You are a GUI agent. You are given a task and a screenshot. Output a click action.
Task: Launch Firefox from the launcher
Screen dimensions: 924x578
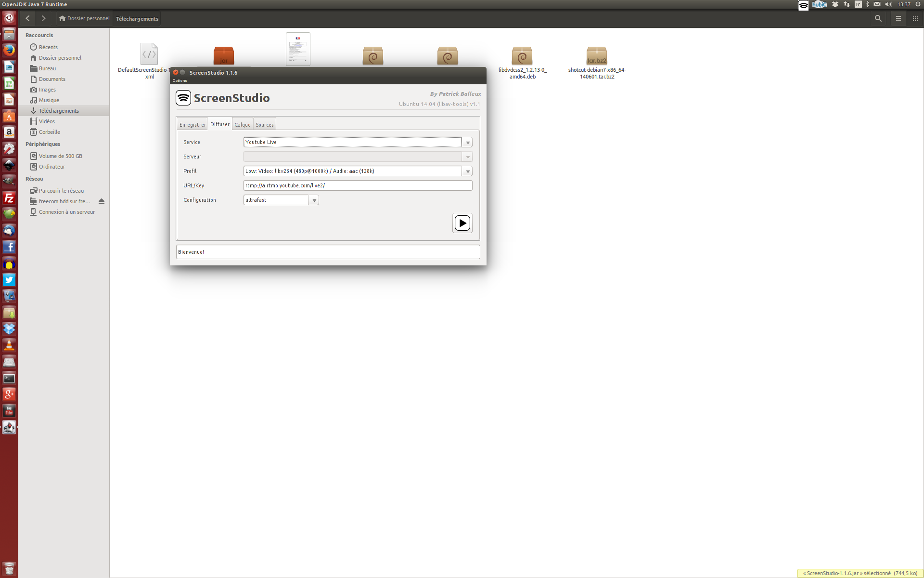9,50
